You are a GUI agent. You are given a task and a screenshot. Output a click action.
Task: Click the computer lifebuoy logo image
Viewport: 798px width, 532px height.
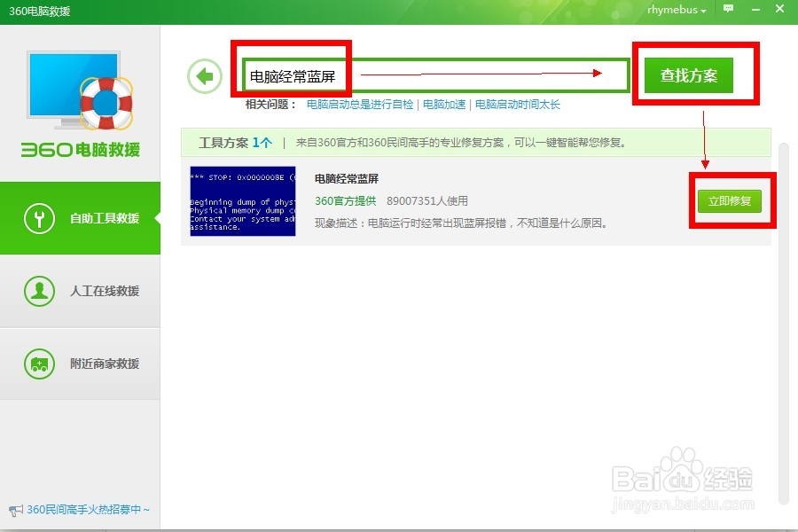(x=78, y=93)
